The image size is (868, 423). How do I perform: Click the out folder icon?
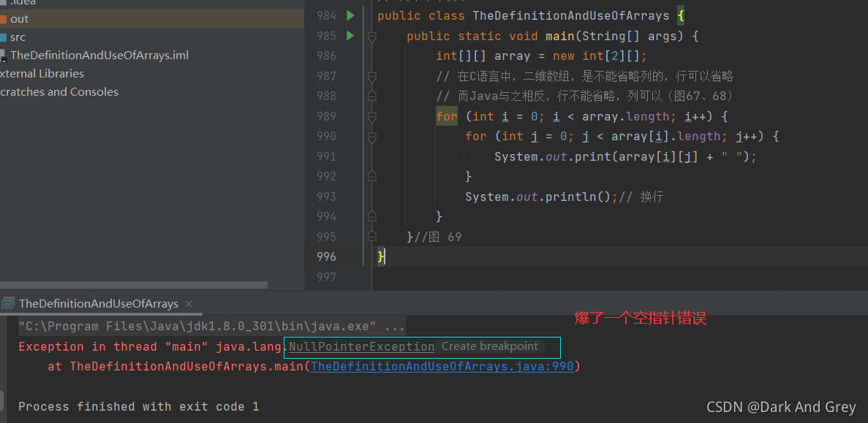(x=3, y=19)
